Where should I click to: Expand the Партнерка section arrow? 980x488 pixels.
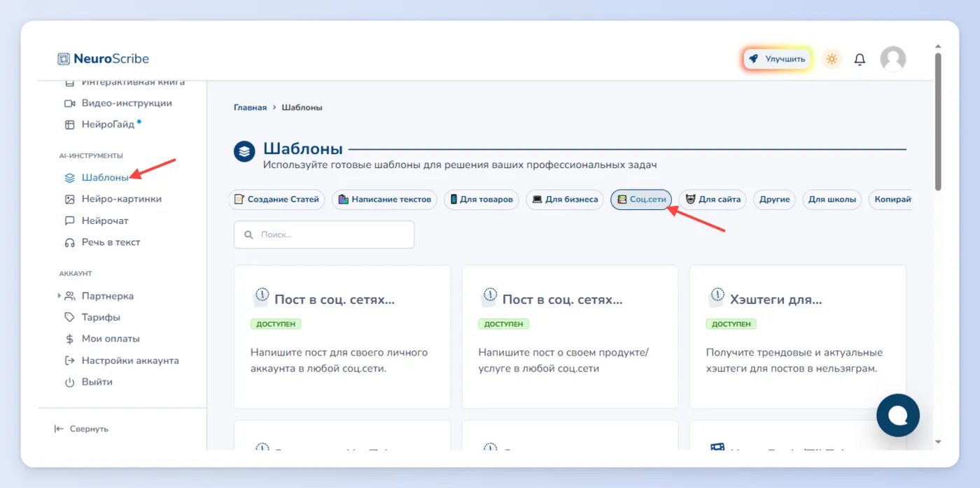[x=59, y=296]
